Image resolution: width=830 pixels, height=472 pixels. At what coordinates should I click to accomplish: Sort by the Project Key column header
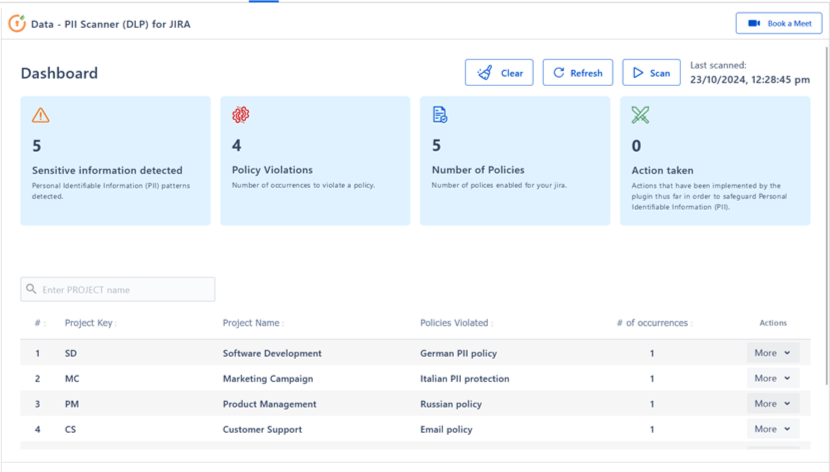pos(90,323)
